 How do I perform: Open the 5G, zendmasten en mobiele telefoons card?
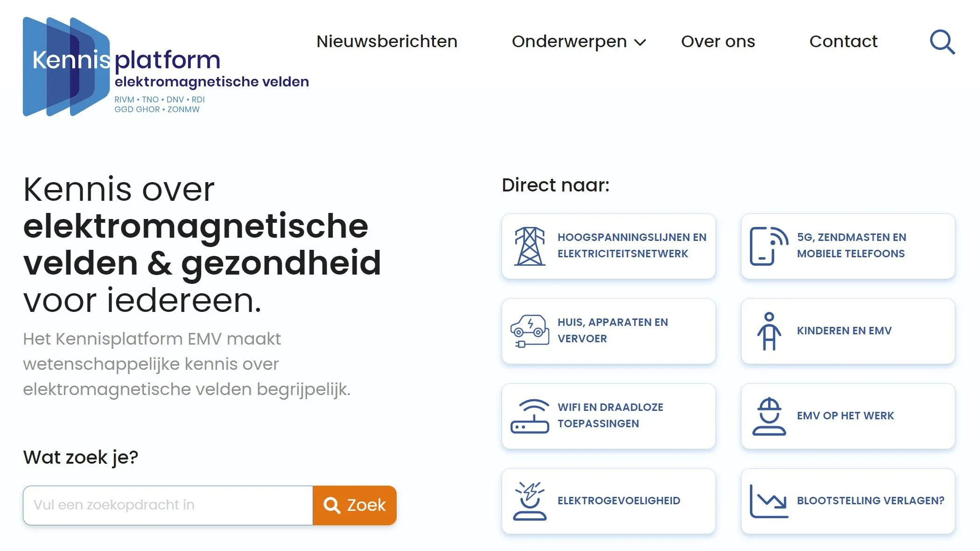tap(847, 246)
